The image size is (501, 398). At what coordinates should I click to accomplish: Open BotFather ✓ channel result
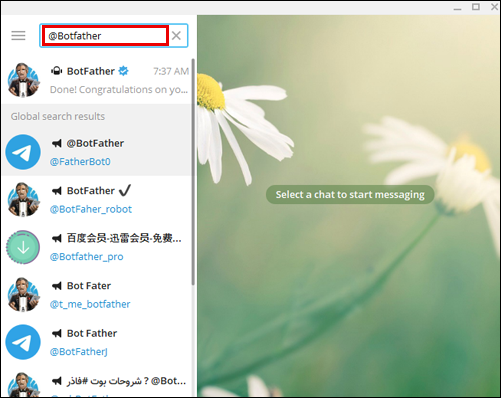coord(96,199)
